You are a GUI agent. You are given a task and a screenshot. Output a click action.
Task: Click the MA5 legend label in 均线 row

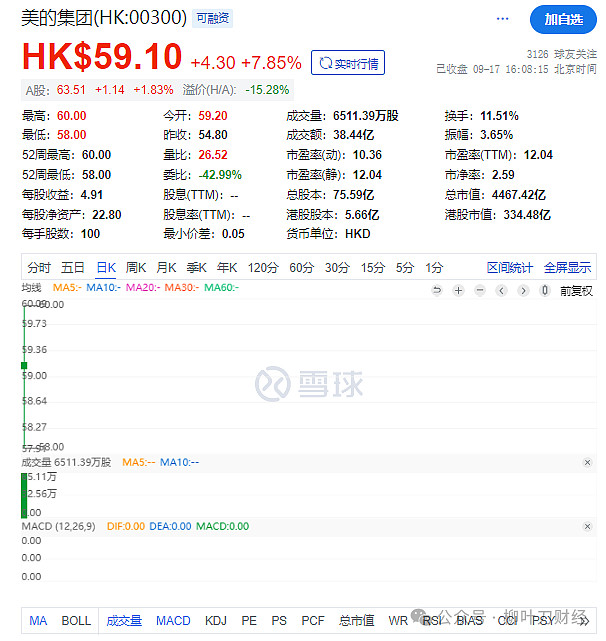click(67, 287)
